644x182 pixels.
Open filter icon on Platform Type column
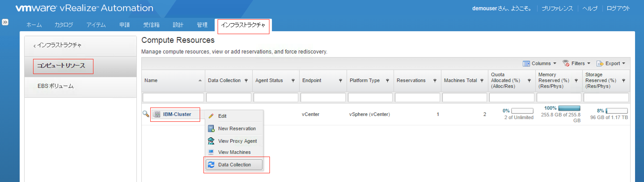[x=387, y=81]
